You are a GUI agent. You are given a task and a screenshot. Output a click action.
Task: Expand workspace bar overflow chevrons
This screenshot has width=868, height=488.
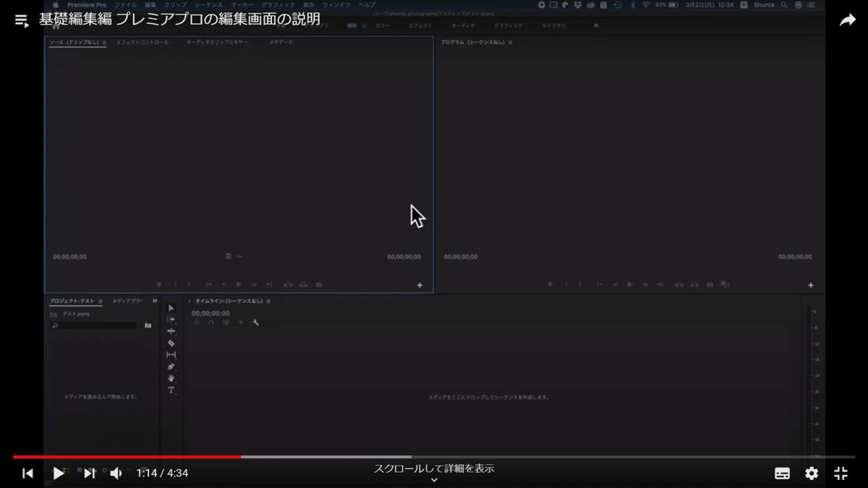[596, 25]
